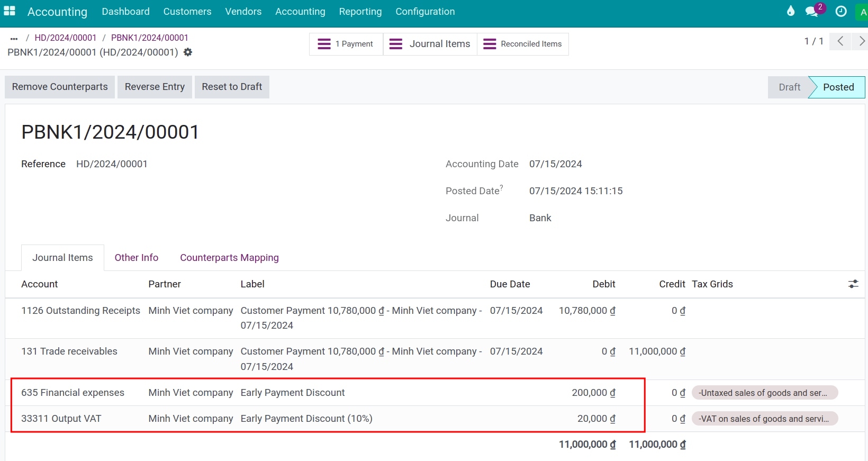Open the gear actions menu beside record title
Viewport: 868px width, 461px height.
(x=188, y=52)
